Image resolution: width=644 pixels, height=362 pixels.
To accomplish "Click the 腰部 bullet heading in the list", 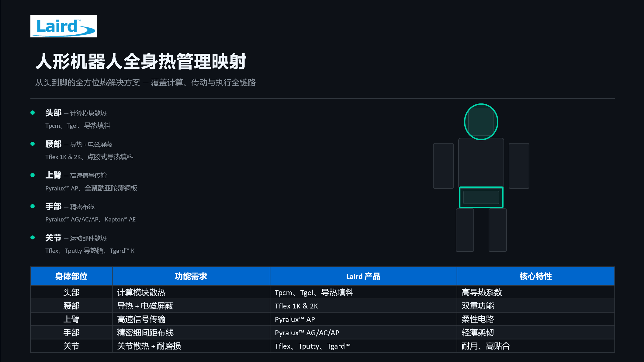I will (x=53, y=144).
